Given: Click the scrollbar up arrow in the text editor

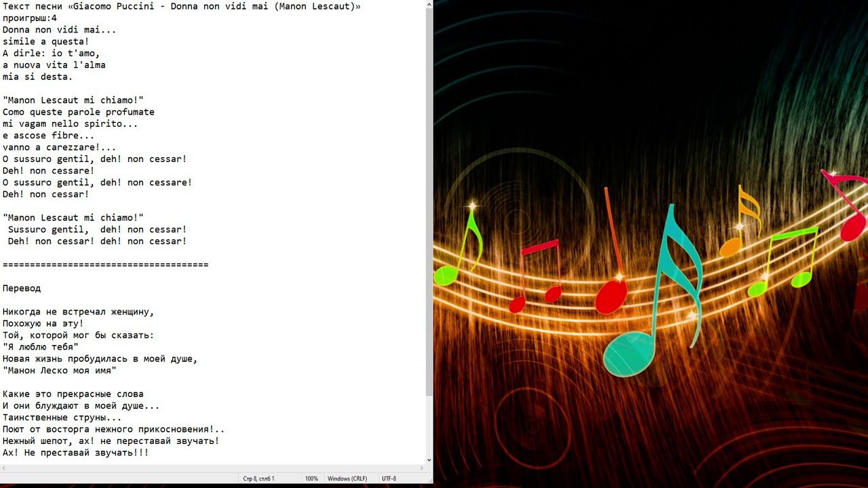Looking at the screenshot, I should click(429, 5).
